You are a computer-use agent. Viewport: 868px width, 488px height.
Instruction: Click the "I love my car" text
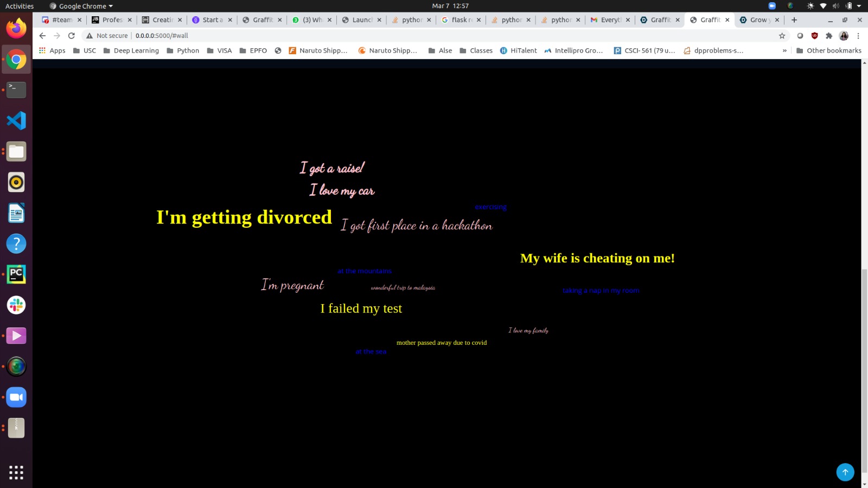[342, 190]
